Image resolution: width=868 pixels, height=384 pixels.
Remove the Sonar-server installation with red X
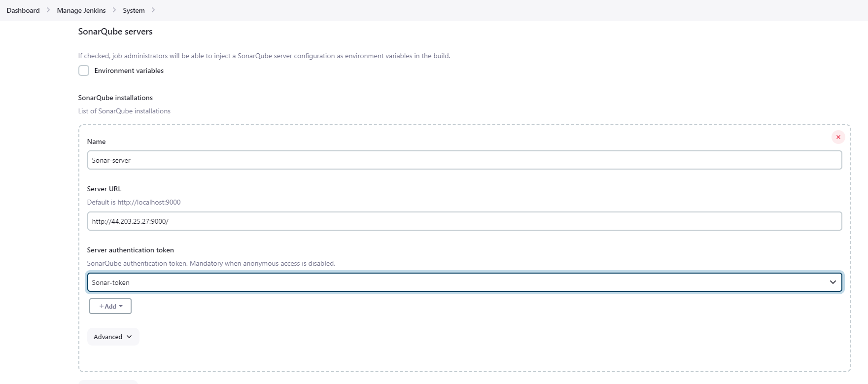(x=838, y=137)
